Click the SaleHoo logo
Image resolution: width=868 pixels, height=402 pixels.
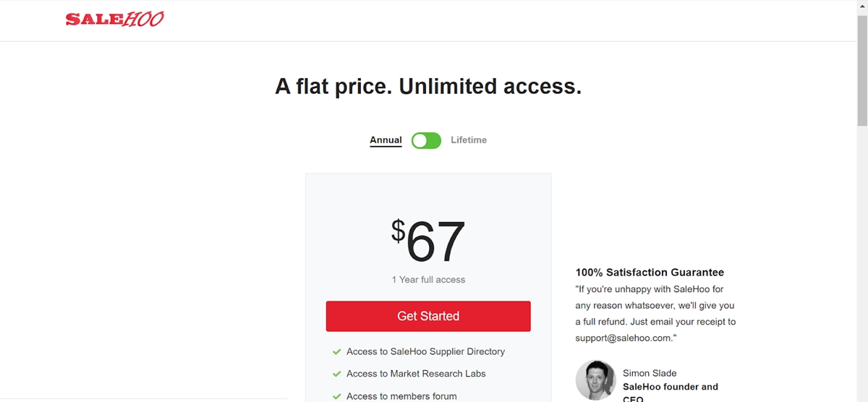114,20
